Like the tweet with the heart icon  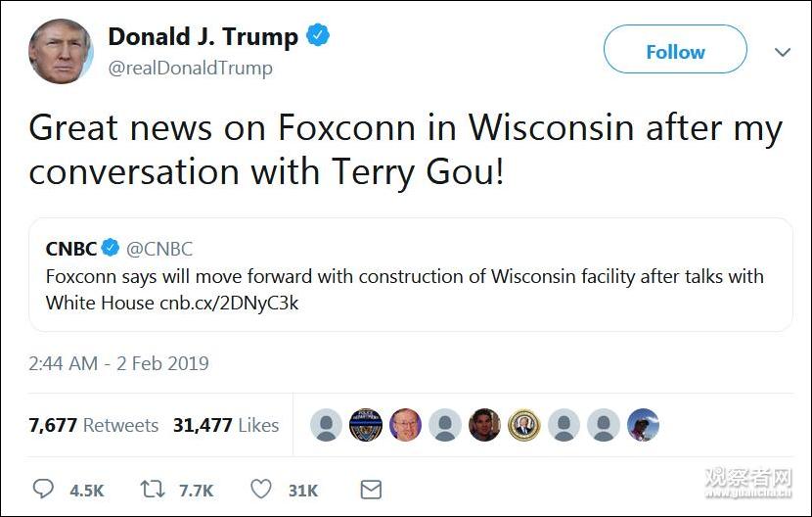pyautogui.click(x=261, y=489)
